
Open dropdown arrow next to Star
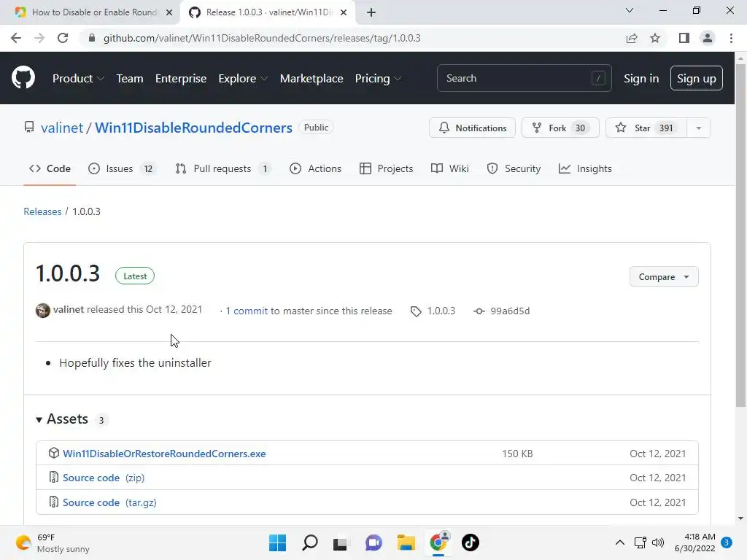pos(698,128)
